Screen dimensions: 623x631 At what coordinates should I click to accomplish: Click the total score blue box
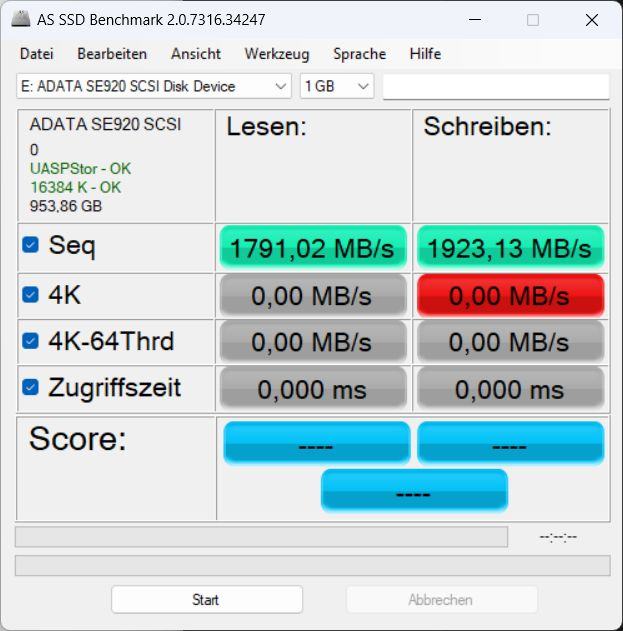pos(414,491)
